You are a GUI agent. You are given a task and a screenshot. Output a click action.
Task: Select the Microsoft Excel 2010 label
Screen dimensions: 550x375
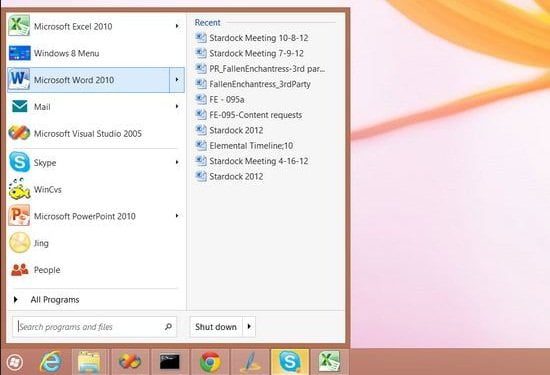pos(73,26)
